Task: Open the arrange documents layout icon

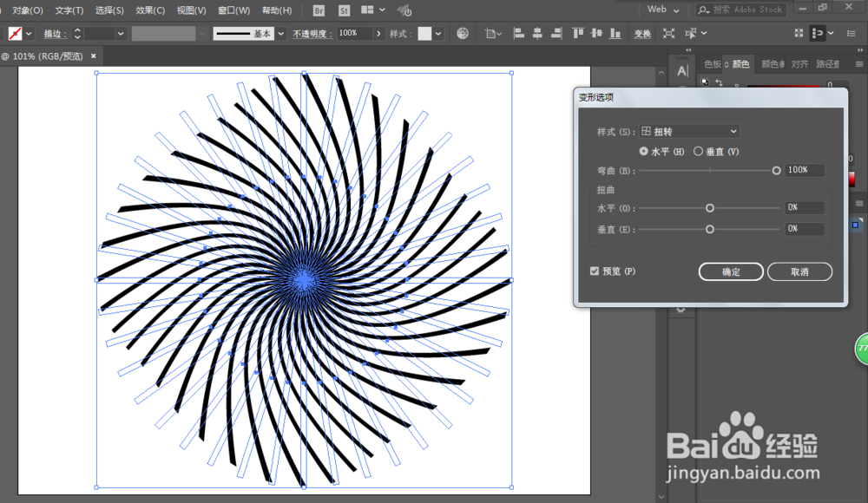Action: coord(367,10)
